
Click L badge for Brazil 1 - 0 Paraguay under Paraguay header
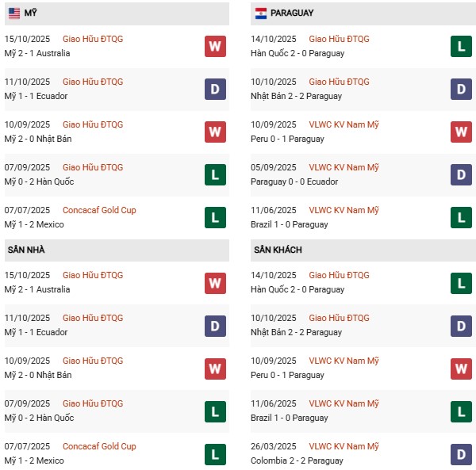[463, 217]
